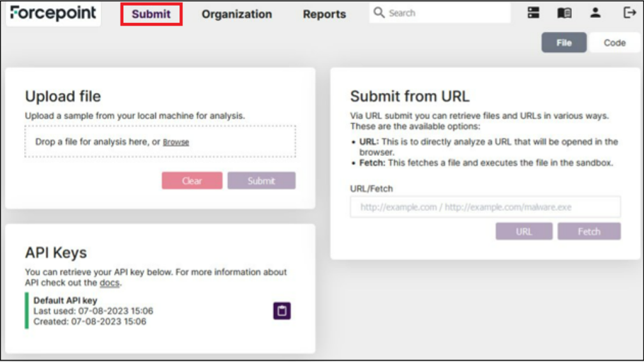Click the logout icon

[x=629, y=13]
